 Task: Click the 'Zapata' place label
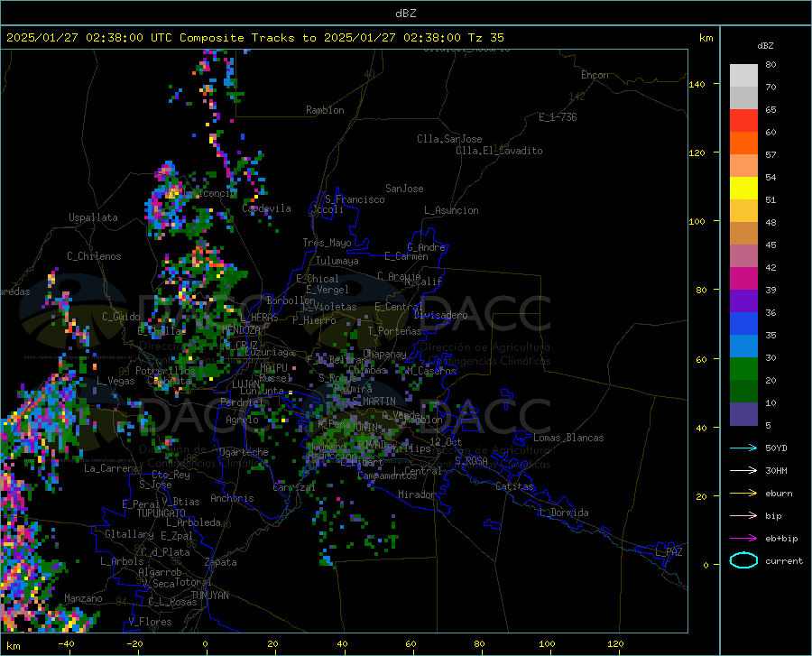221,562
